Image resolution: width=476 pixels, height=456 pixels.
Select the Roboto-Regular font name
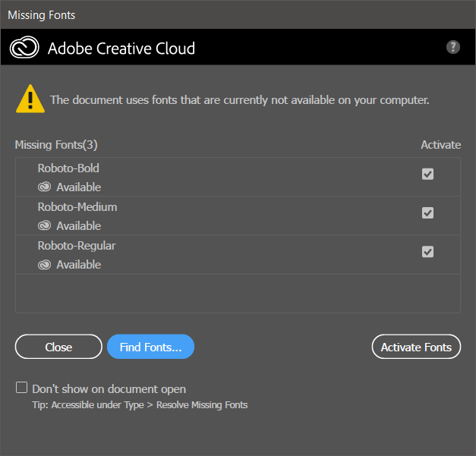(77, 246)
